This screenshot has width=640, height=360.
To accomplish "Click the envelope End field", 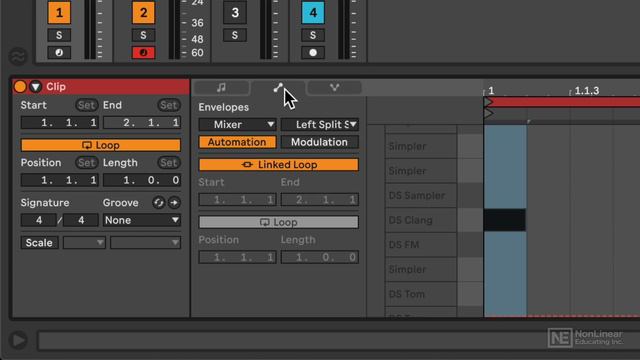I will pyautogui.click(x=320, y=200).
